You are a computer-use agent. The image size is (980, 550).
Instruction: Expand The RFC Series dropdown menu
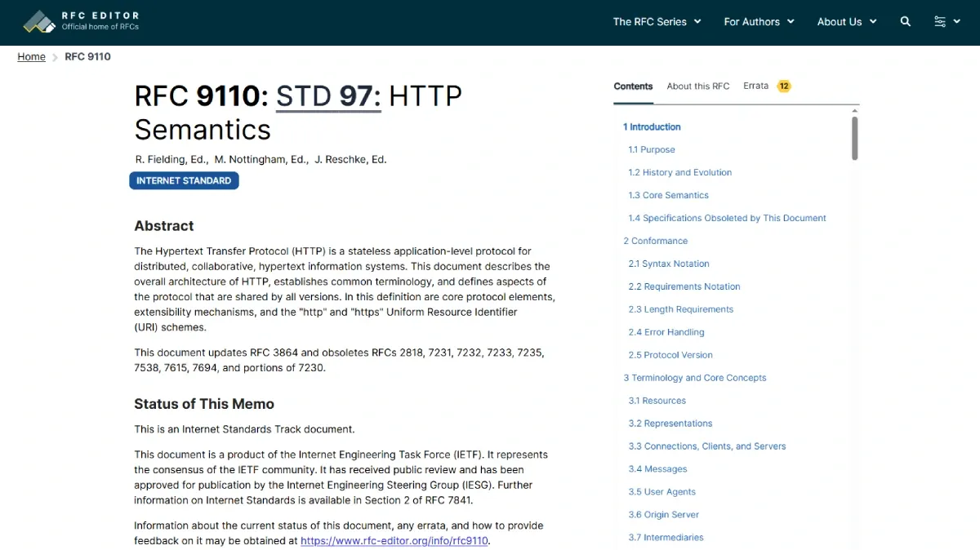[x=657, y=22]
